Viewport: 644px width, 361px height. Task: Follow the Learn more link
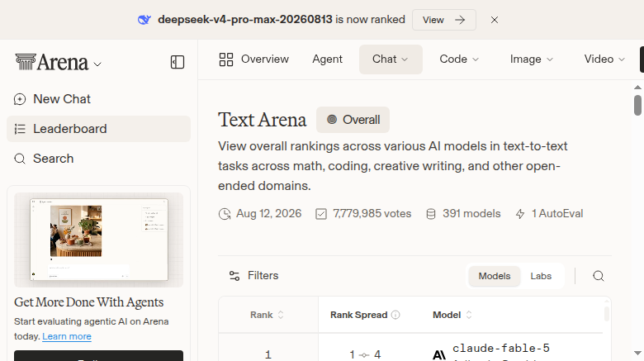point(67,336)
